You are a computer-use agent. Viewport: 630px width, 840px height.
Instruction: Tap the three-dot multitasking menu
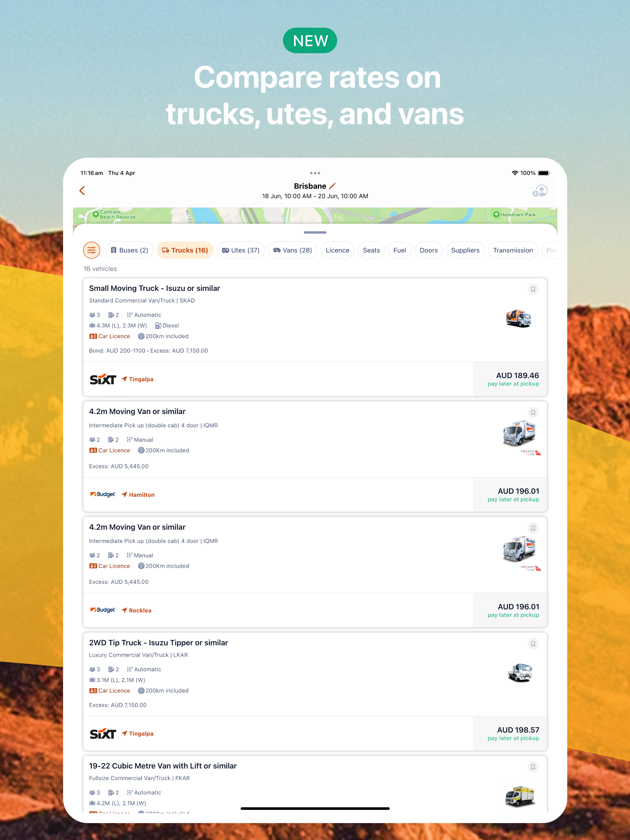click(x=315, y=173)
